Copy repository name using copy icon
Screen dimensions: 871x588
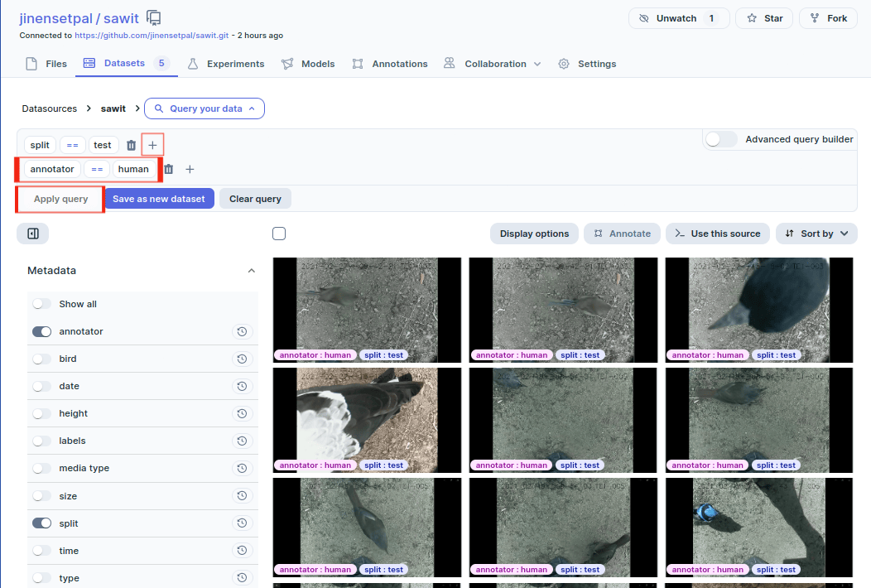pyautogui.click(x=154, y=18)
